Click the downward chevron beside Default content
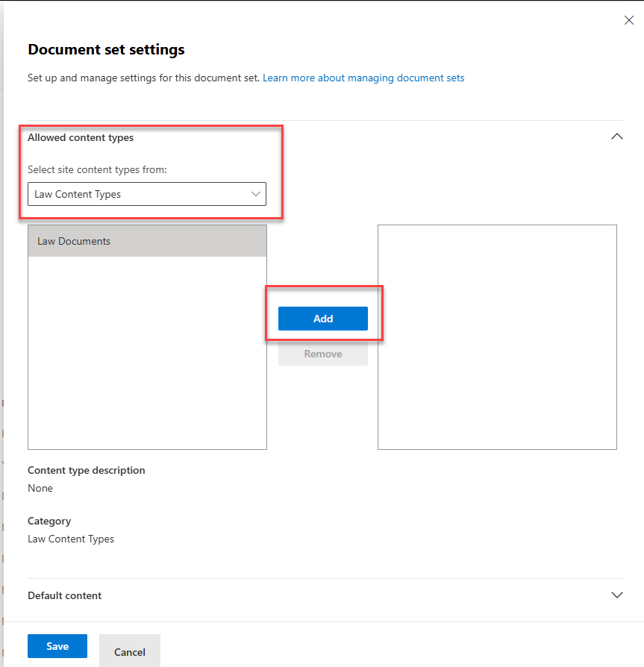The image size is (644, 667). [x=617, y=595]
